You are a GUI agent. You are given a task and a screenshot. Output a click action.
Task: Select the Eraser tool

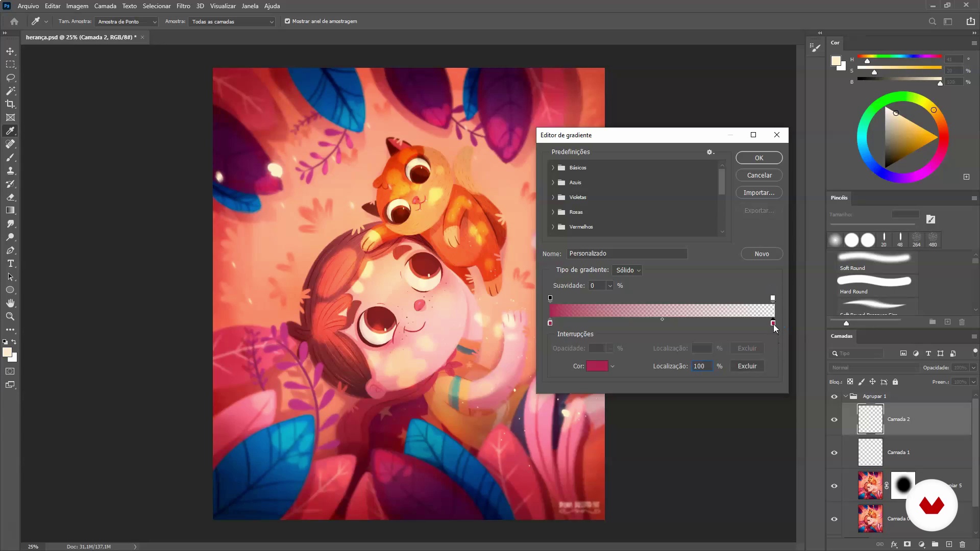[10, 197]
